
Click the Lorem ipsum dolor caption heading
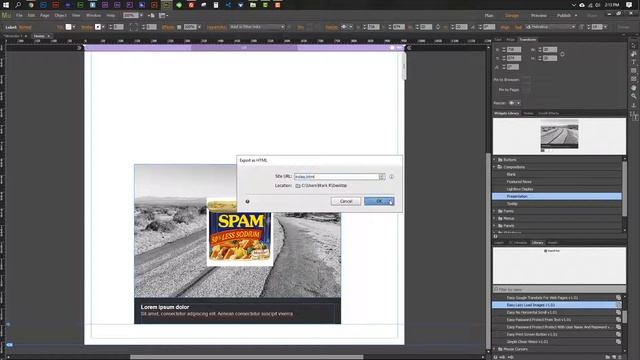click(165, 307)
